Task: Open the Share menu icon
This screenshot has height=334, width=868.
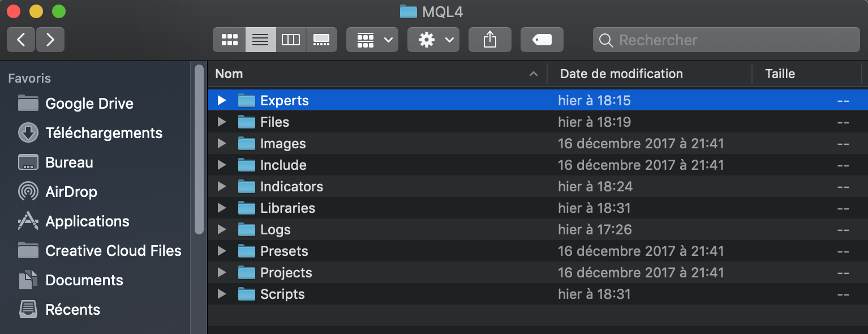Action: coord(489,40)
